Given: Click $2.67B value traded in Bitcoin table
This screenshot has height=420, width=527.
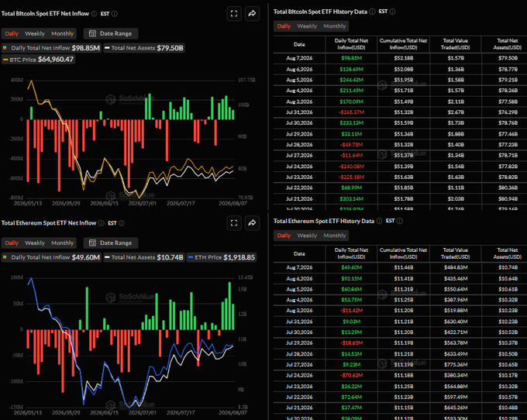Looking at the screenshot, I should pyautogui.click(x=456, y=112).
